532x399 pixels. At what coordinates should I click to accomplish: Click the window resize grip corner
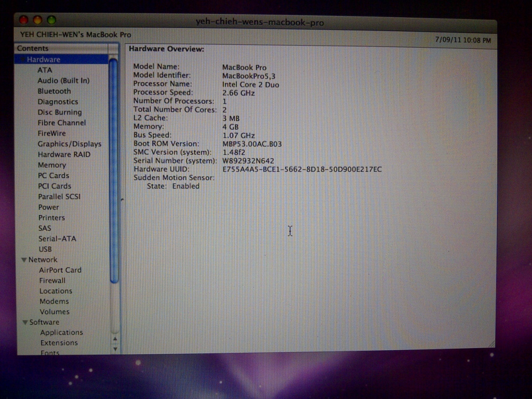click(491, 343)
